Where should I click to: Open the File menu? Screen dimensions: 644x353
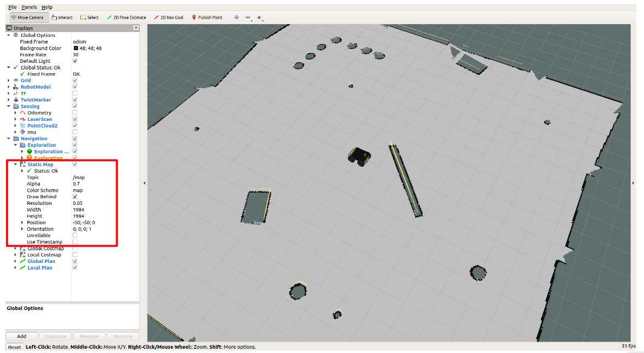tap(13, 7)
